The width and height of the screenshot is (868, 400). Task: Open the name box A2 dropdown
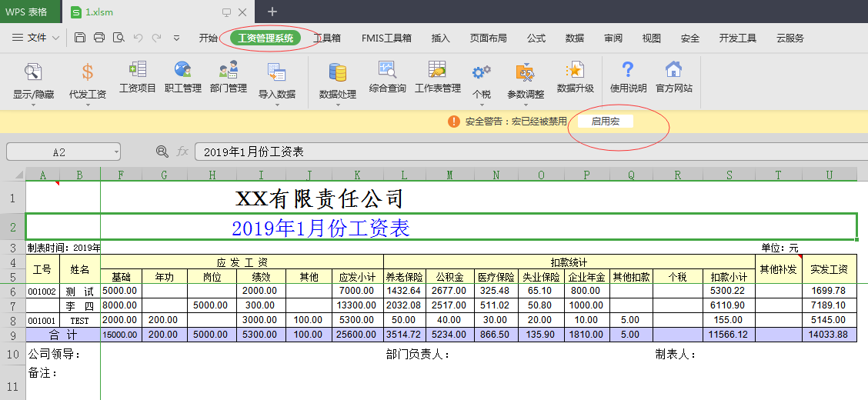point(115,152)
